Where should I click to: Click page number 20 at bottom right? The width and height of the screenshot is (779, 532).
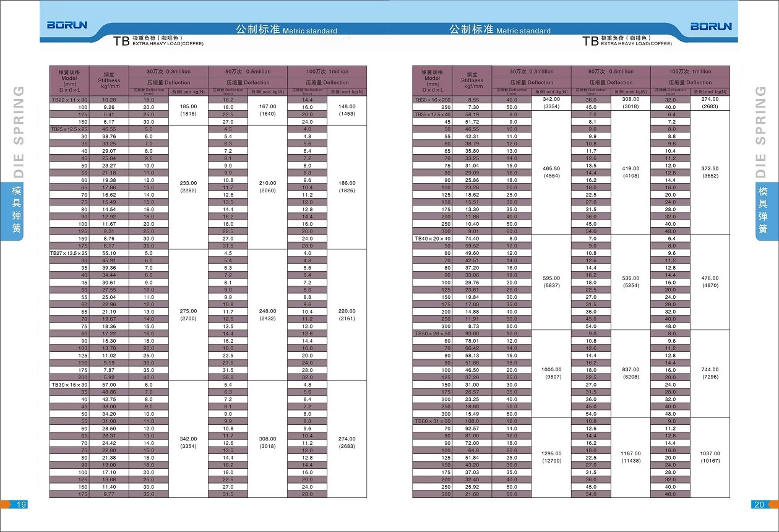click(x=759, y=505)
